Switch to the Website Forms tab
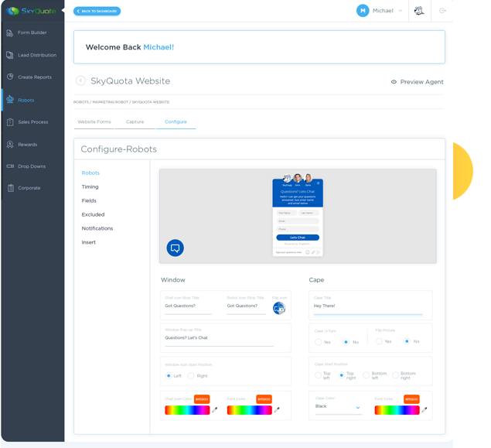 pos(94,121)
